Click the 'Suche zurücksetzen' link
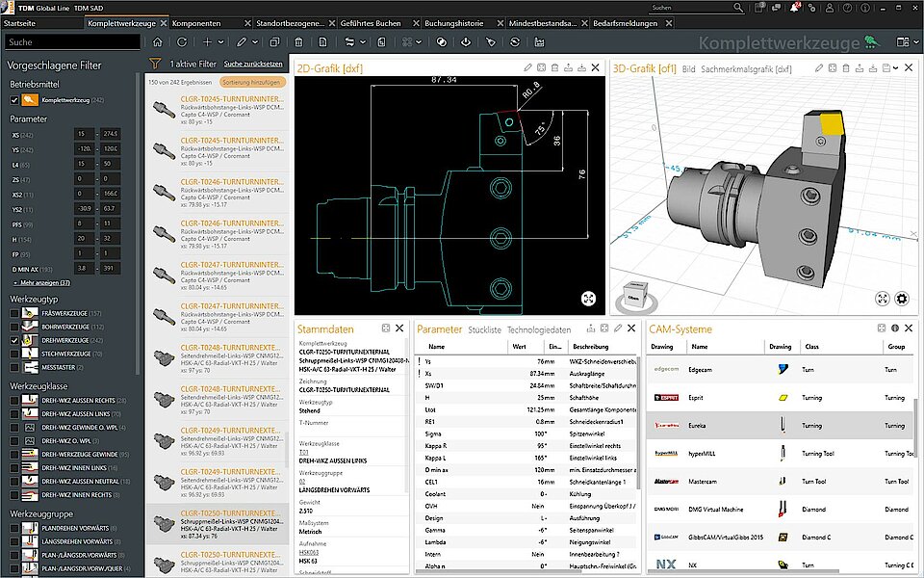Viewport: 924px width, 578px height. 253,64
